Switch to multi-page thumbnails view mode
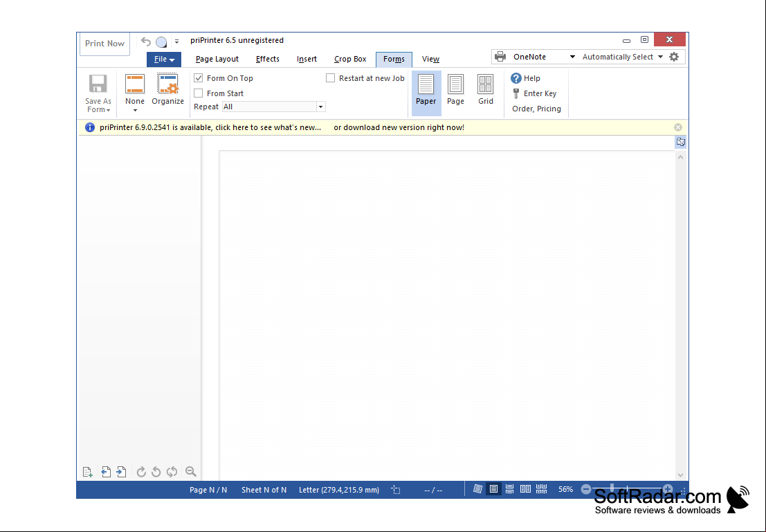The image size is (766, 532). [x=541, y=489]
